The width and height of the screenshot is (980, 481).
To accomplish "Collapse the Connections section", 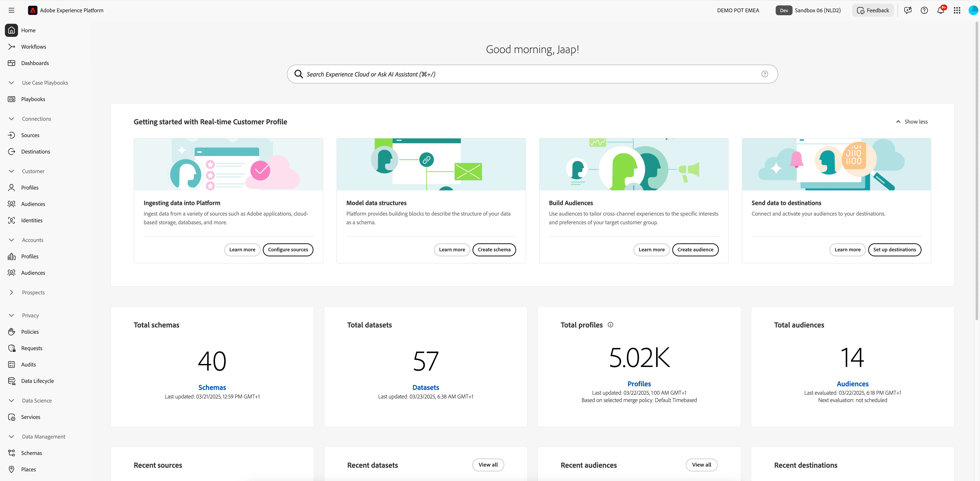I will (x=11, y=119).
